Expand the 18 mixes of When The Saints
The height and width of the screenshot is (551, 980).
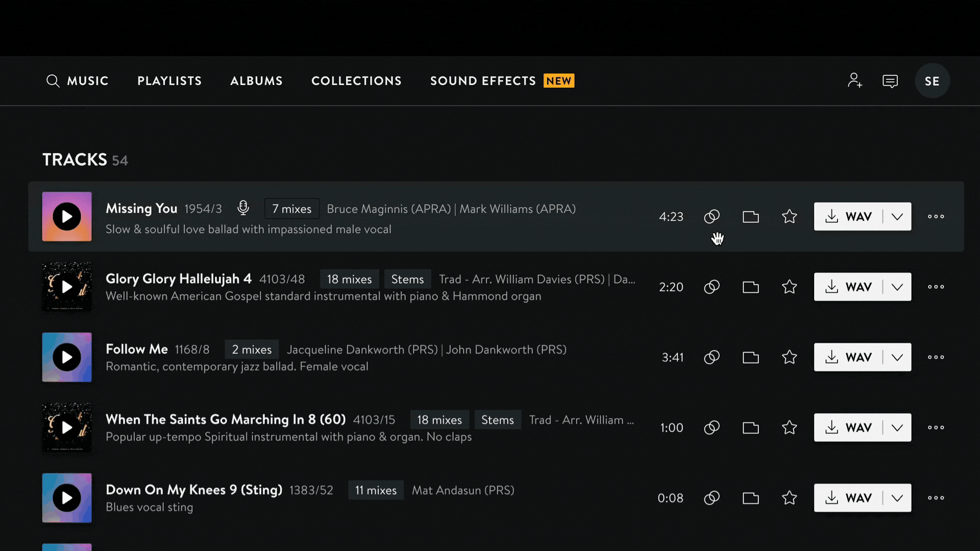tap(439, 420)
